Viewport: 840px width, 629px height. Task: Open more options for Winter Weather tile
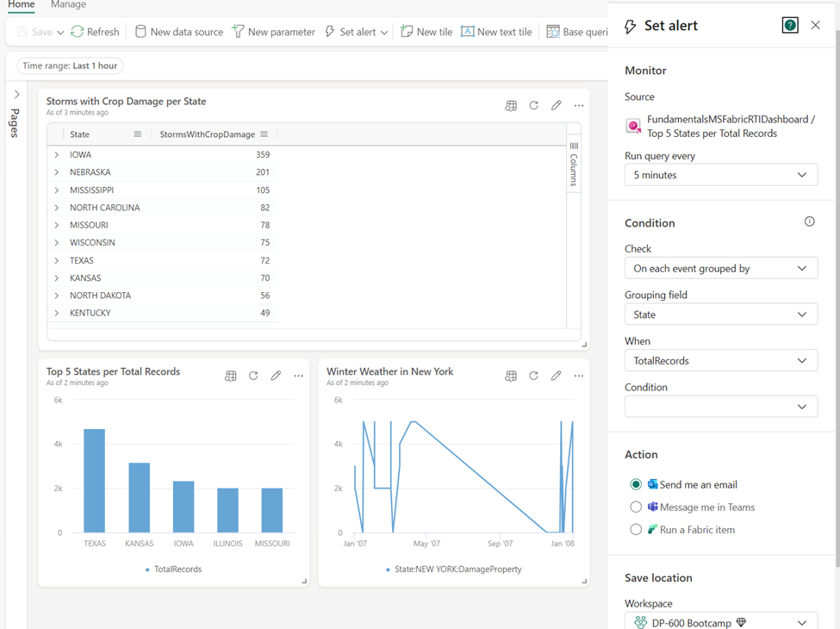coord(579,377)
